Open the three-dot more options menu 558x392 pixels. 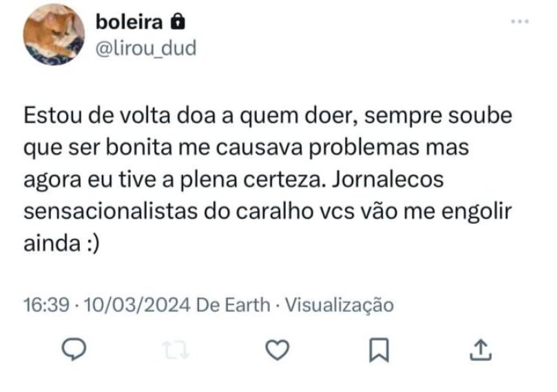pos(518,23)
